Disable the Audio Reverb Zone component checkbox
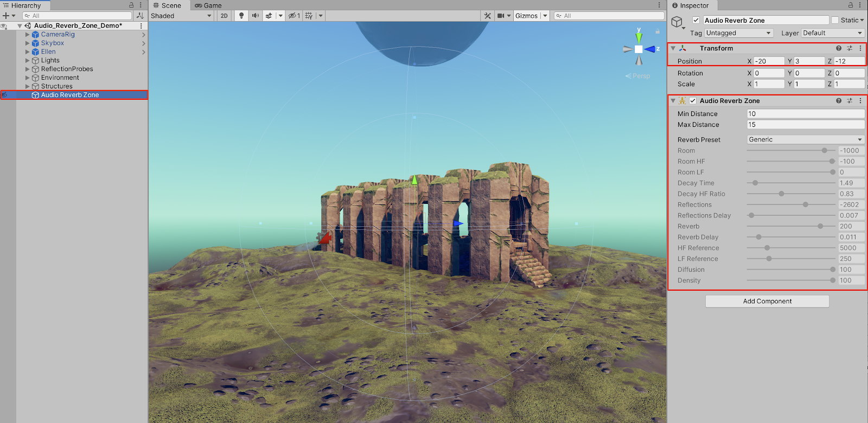Screen dimensions: 868x423 tap(693, 101)
